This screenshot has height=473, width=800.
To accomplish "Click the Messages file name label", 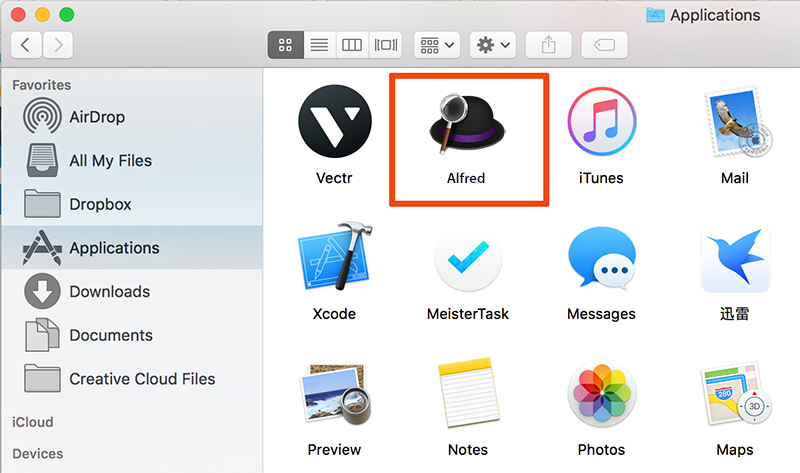I will click(x=602, y=314).
